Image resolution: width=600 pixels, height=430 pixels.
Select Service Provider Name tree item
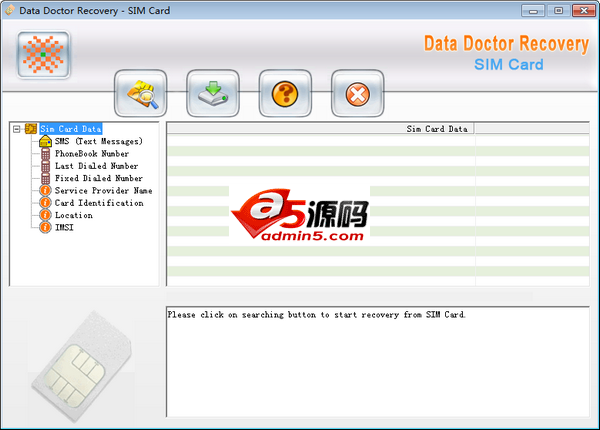[x=103, y=190]
